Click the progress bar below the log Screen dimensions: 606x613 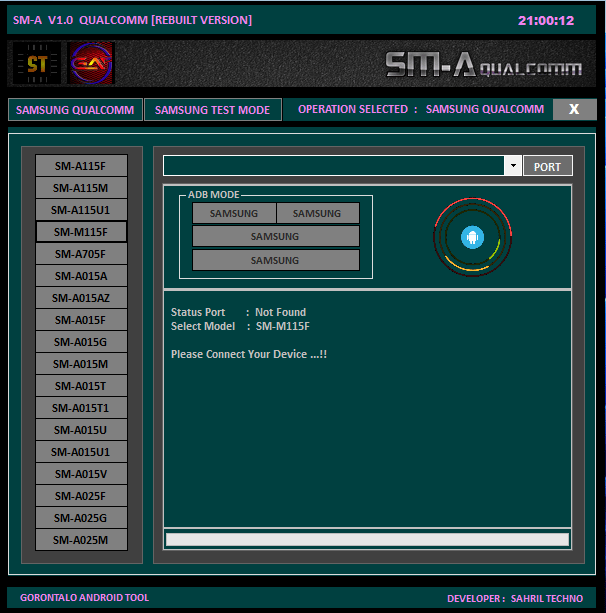pyautogui.click(x=367, y=540)
